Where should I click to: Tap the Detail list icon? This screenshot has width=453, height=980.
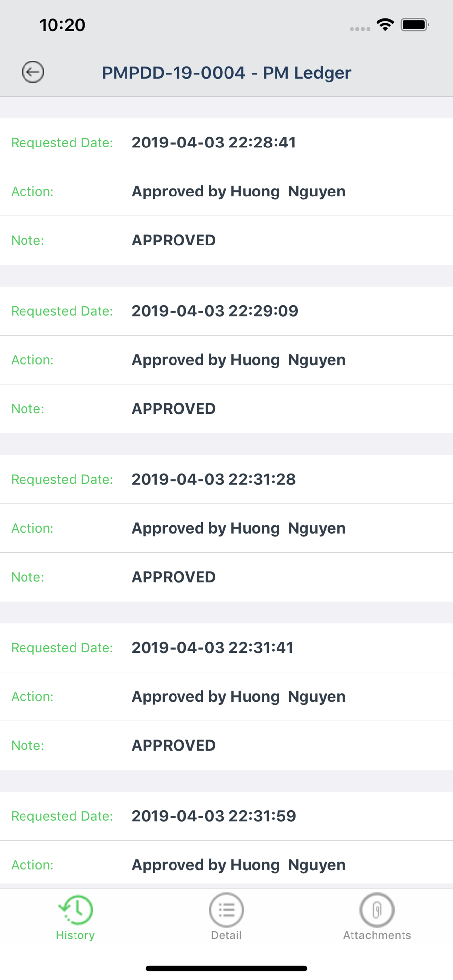[x=226, y=909]
